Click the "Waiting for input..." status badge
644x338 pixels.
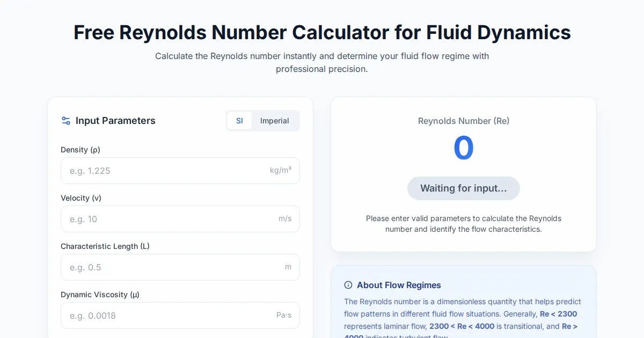[x=464, y=188]
